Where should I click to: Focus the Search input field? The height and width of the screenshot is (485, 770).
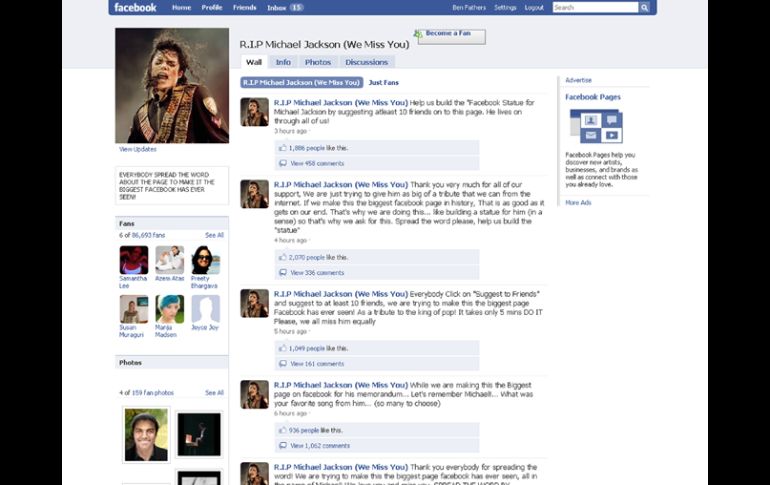tap(594, 8)
